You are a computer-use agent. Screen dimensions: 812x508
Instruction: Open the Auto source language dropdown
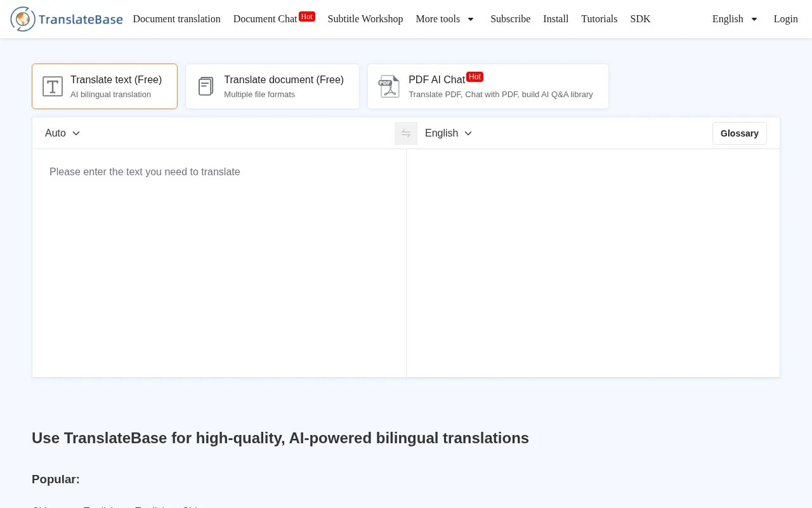pos(62,133)
